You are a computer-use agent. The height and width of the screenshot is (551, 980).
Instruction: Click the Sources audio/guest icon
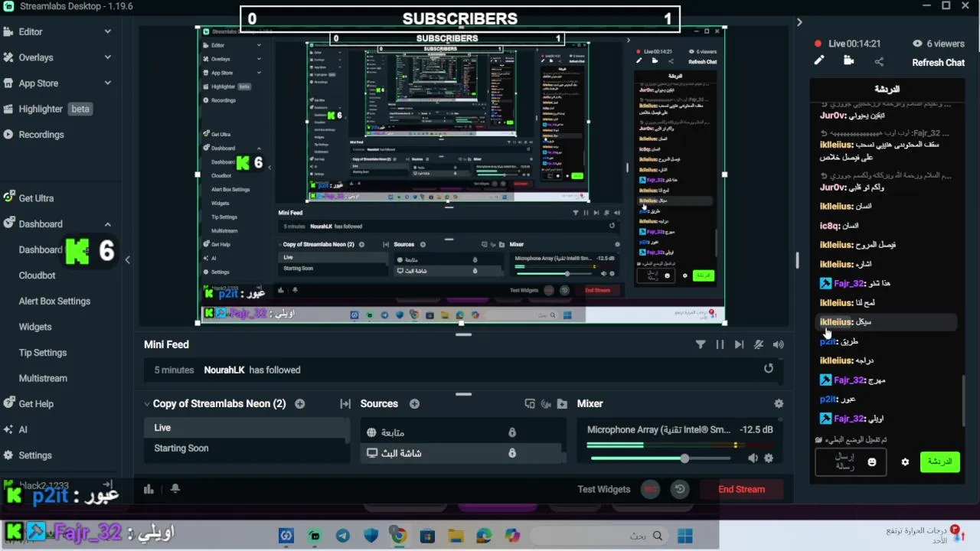tap(546, 404)
